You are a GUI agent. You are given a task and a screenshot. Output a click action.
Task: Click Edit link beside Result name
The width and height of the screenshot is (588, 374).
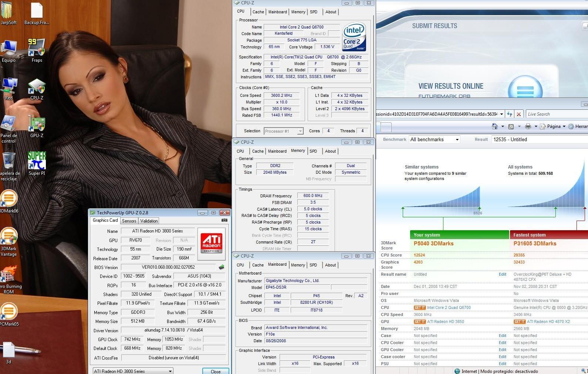[502, 274]
